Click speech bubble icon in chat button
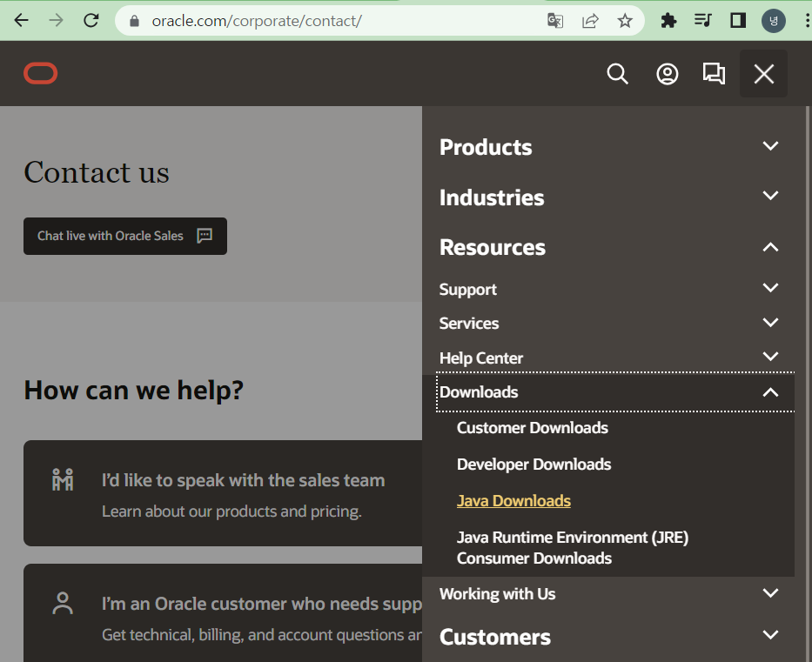812x662 pixels. click(205, 236)
